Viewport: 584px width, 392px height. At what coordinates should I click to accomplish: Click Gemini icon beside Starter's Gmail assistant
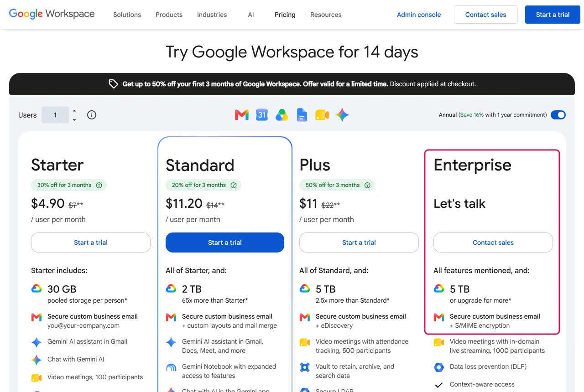(x=36, y=342)
